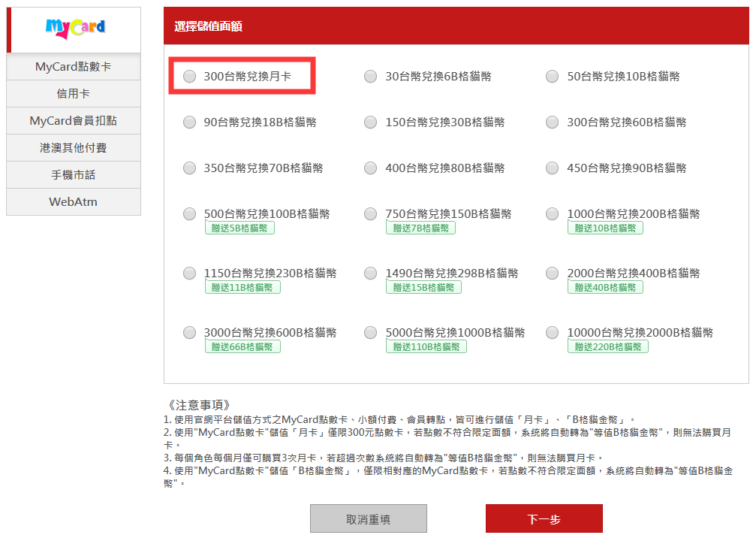Select 150台幣兌換30B格貓幣 radio button
Screen dimensions: 756x541
coord(370,122)
